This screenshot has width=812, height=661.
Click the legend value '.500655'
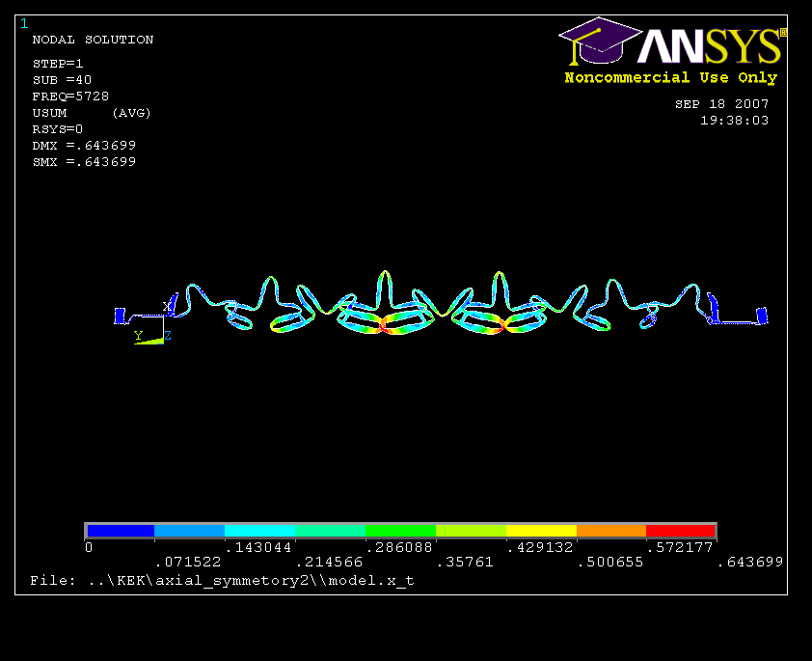point(610,562)
